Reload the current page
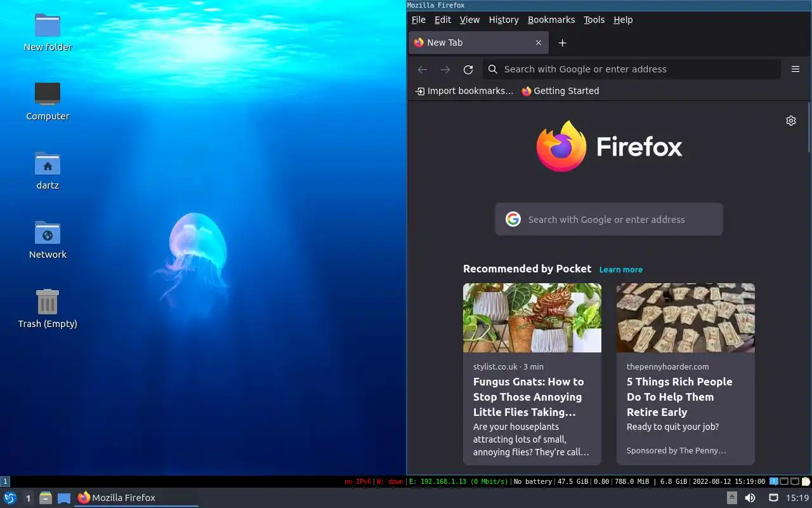 (x=468, y=69)
